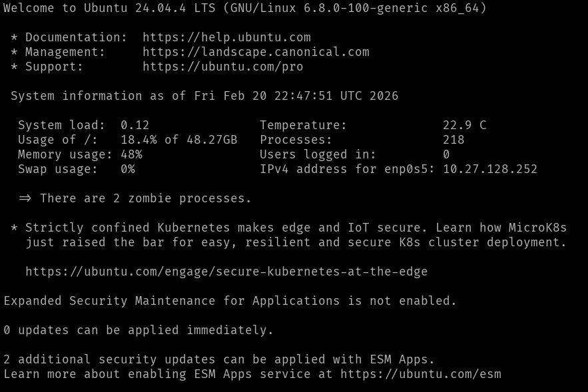This screenshot has height=392, width=588.
Task: Click the Processes count 218
Action: (x=453, y=140)
